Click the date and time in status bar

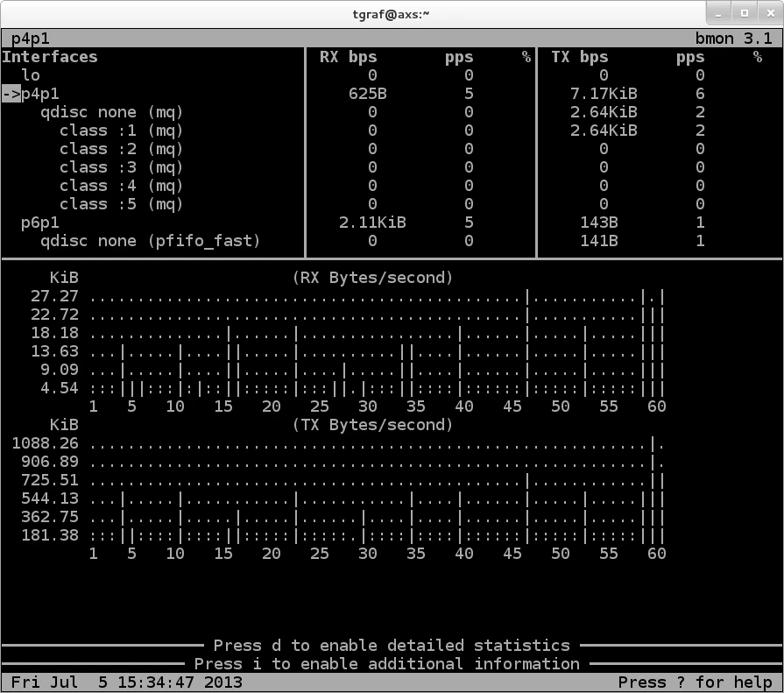(126, 682)
